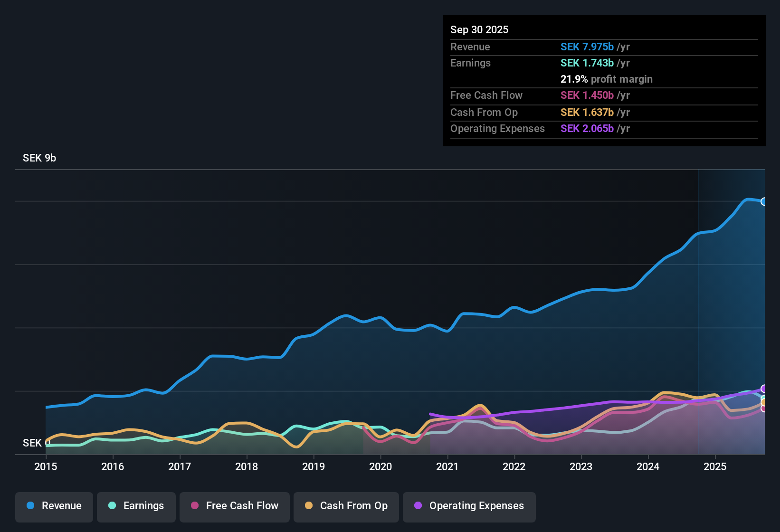Click the Operating Expenses endpoint marker
The height and width of the screenshot is (532, 780).
click(x=764, y=388)
